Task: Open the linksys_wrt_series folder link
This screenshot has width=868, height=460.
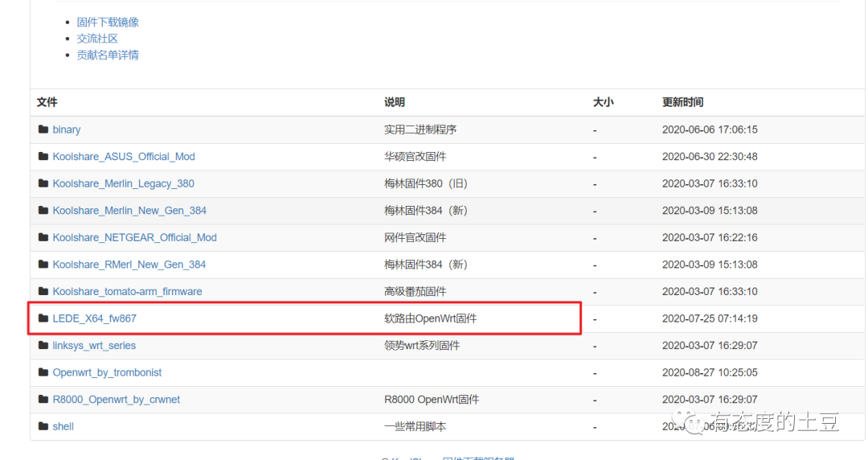Action: pos(94,346)
